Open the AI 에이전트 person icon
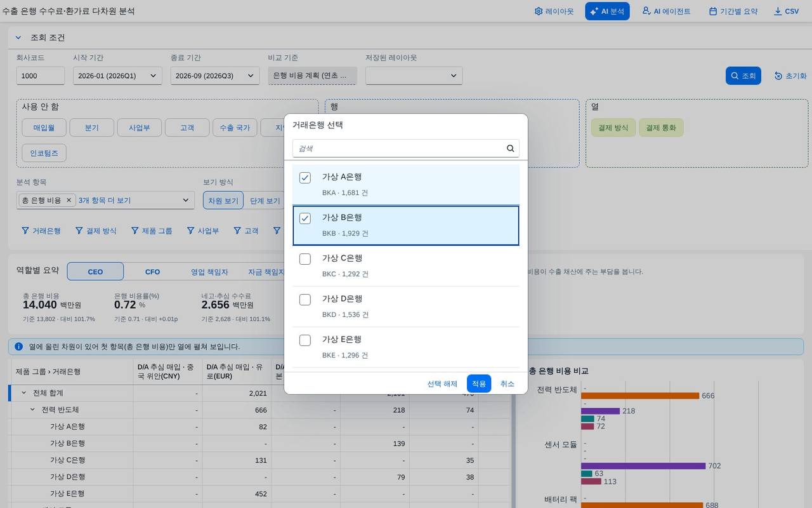This screenshot has width=812, height=508. tap(646, 11)
